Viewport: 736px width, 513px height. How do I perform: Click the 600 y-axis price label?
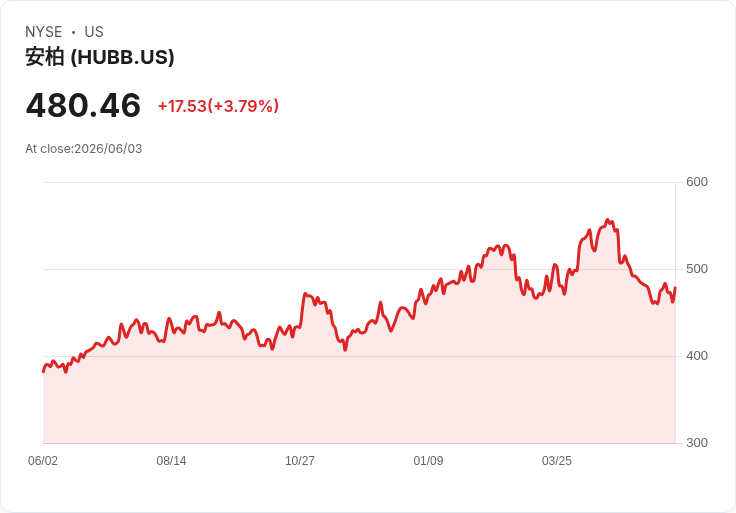pyautogui.click(x=697, y=182)
